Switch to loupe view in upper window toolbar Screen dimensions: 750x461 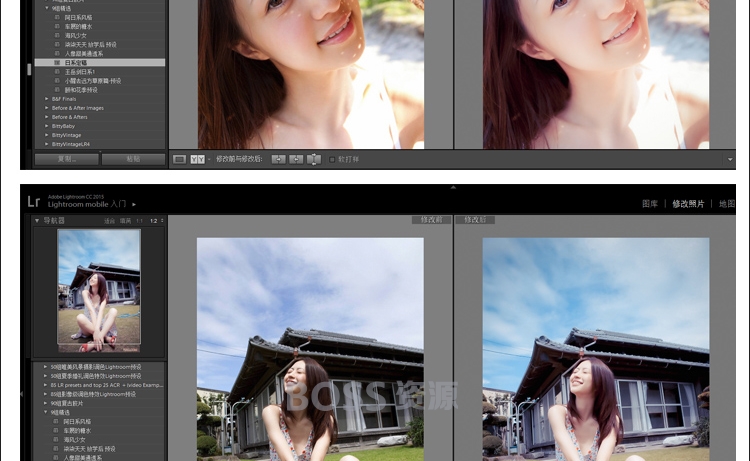click(x=179, y=159)
